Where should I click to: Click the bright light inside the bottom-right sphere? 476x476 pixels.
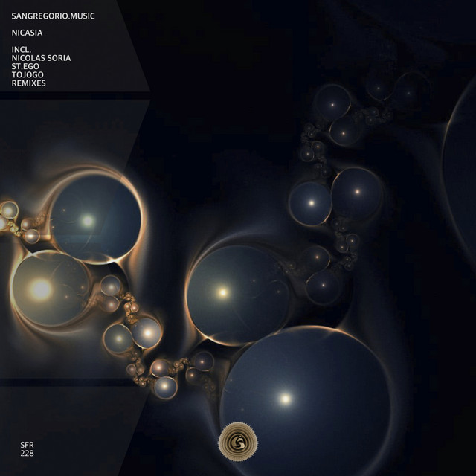[284, 399]
